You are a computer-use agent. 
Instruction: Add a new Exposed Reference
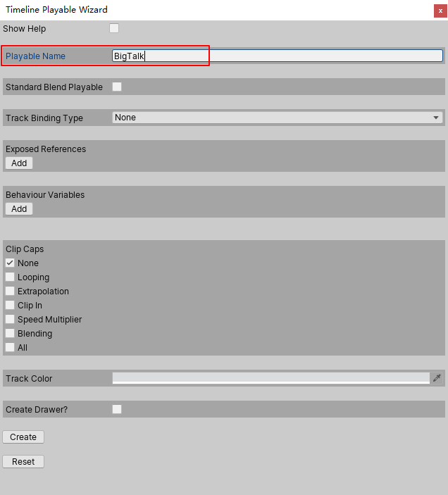tap(19, 163)
